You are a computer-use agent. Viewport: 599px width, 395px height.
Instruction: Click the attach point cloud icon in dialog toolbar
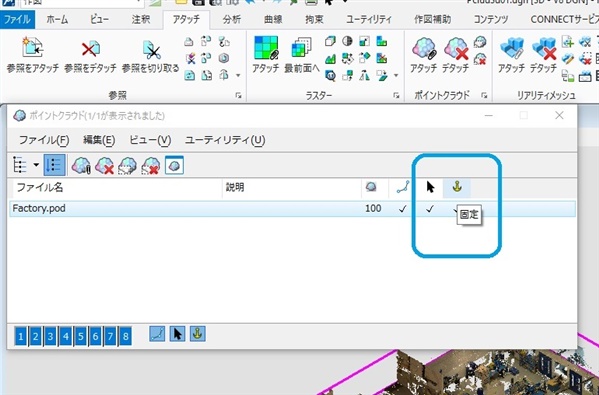click(x=81, y=165)
